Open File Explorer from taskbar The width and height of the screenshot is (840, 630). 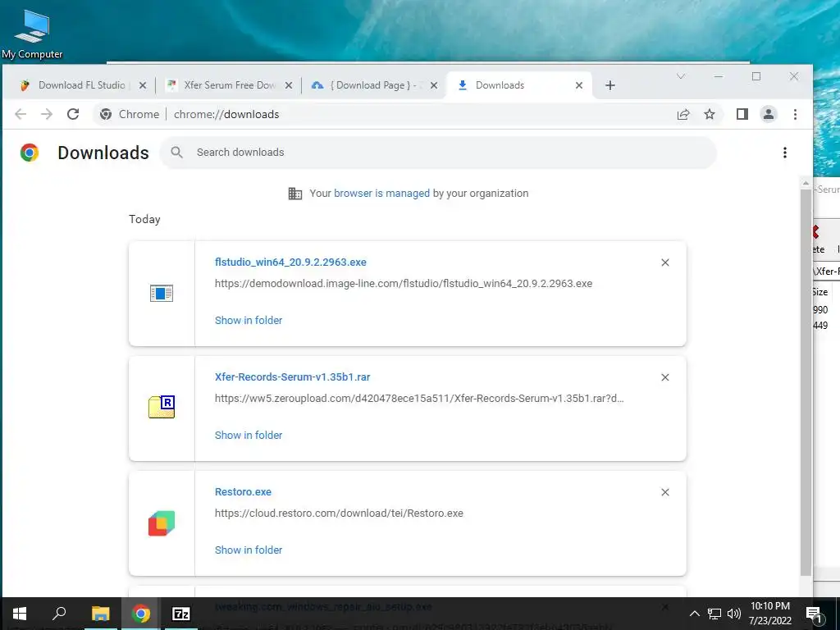click(x=100, y=614)
